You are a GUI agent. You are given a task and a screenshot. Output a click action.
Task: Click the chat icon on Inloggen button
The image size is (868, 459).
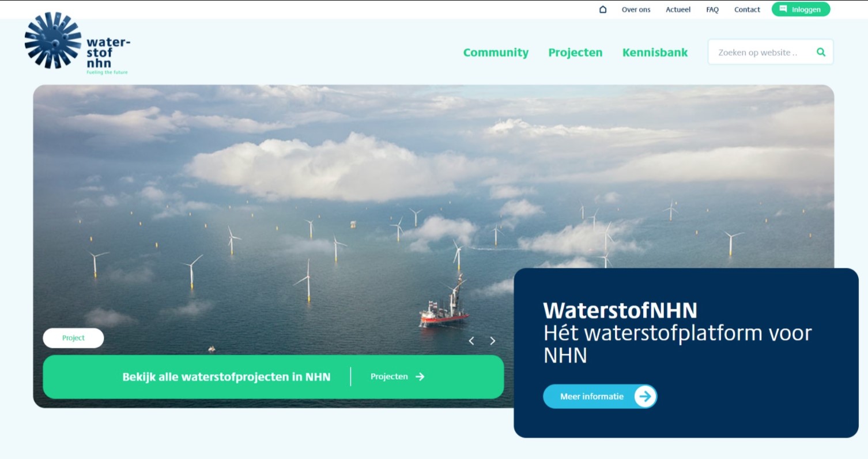783,9
